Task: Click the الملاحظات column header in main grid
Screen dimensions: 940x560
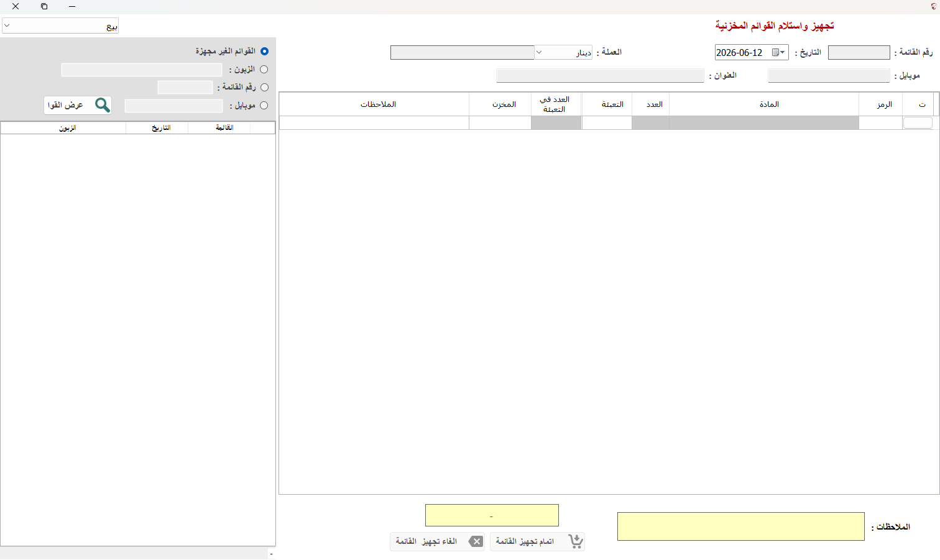Action: click(x=374, y=104)
